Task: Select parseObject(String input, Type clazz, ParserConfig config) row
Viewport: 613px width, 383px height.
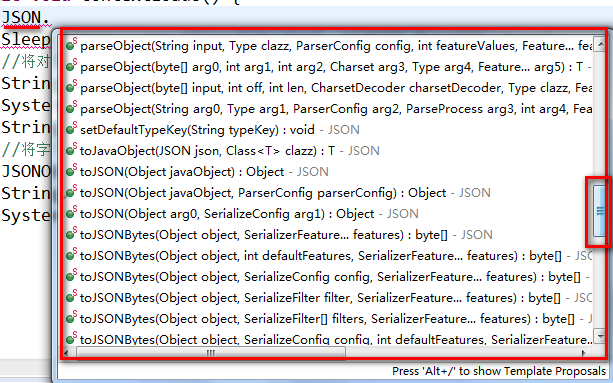Action: (328, 46)
